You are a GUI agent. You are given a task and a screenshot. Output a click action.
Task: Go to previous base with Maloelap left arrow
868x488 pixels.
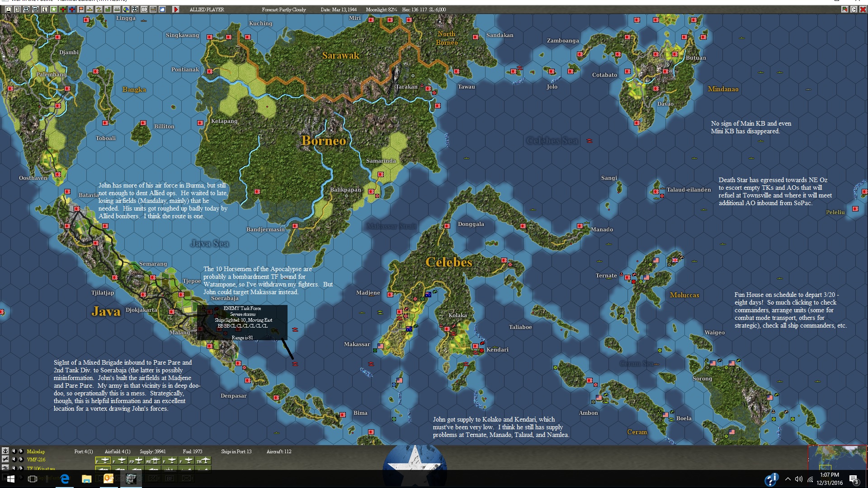pos(14,451)
